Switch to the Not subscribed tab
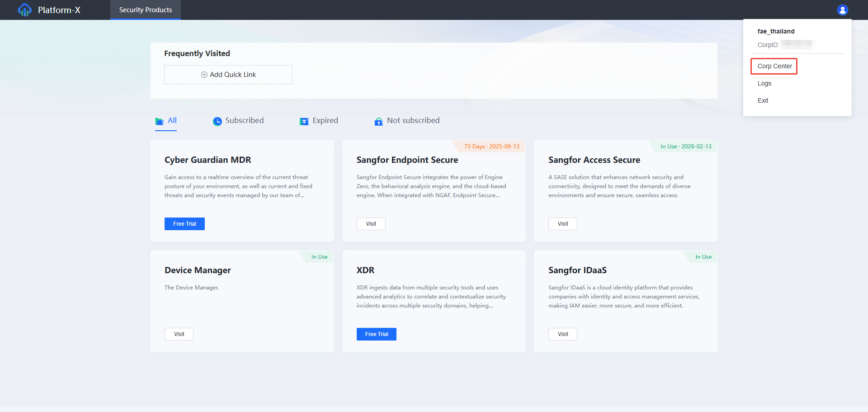The width and height of the screenshot is (868, 412). click(x=407, y=121)
